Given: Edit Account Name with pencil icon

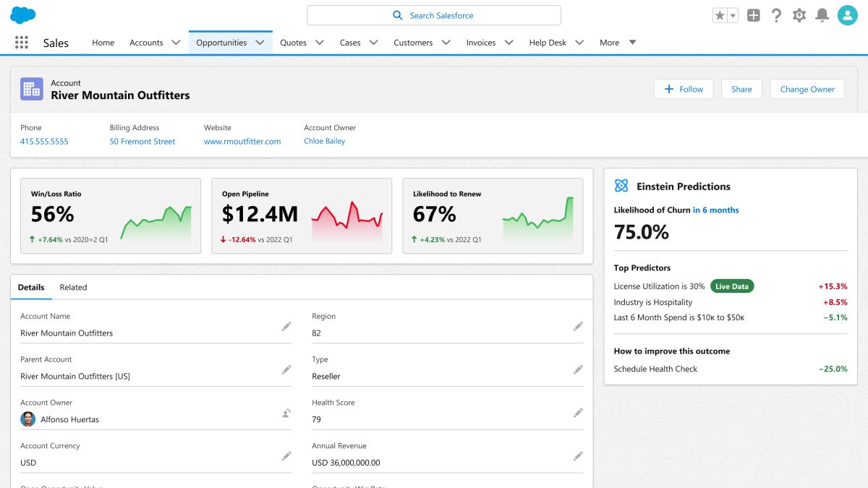Looking at the screenshot, I should (286, 327).
